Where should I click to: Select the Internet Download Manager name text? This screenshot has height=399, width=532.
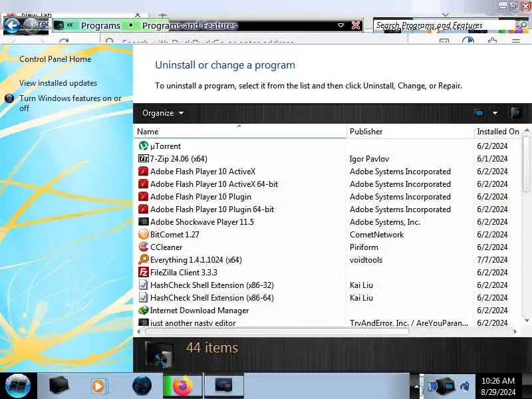(x=199, y=311)
